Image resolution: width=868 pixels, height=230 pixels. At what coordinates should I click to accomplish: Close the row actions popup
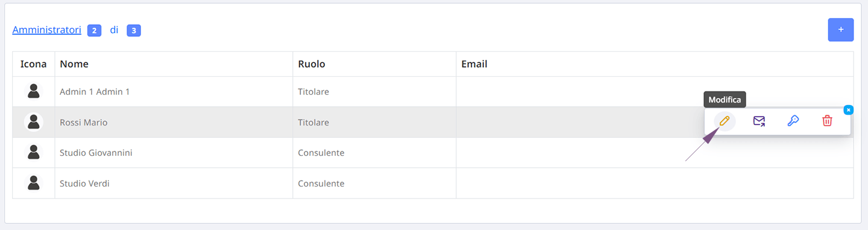(x=848, y=110)
